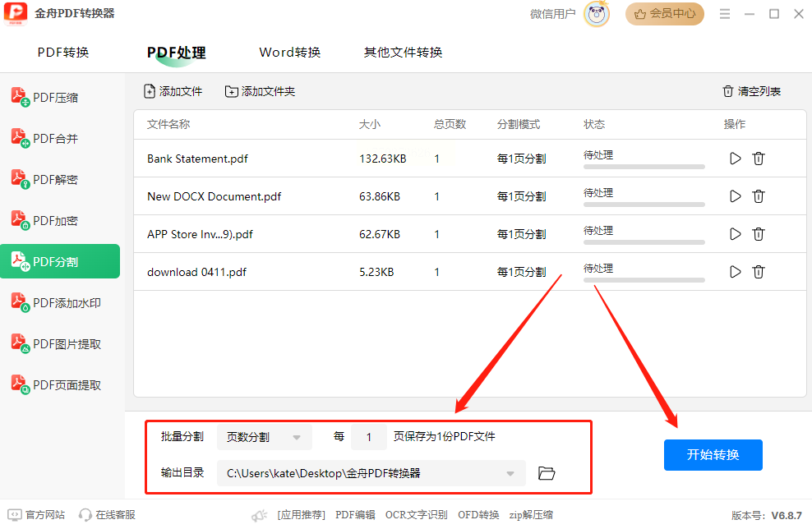
Task: Click the progress bar for Bank Statement.pdf
Action: coord(644,167)
